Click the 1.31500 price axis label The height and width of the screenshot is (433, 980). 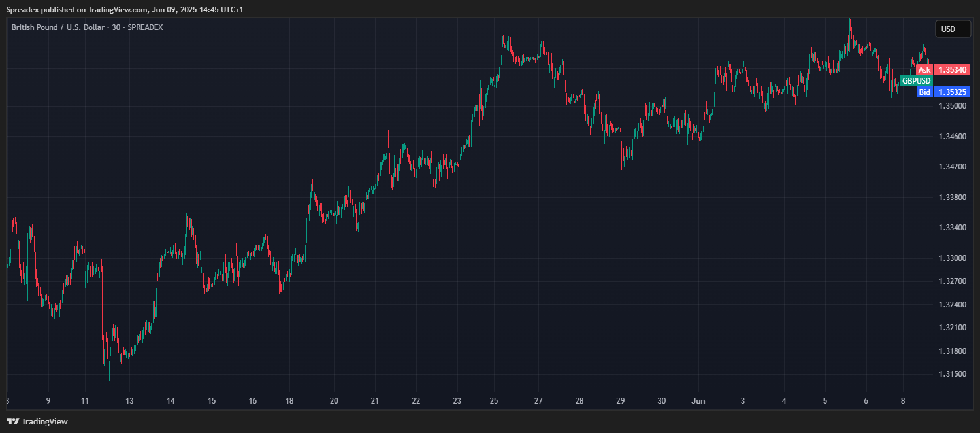(x=952, y=374)
